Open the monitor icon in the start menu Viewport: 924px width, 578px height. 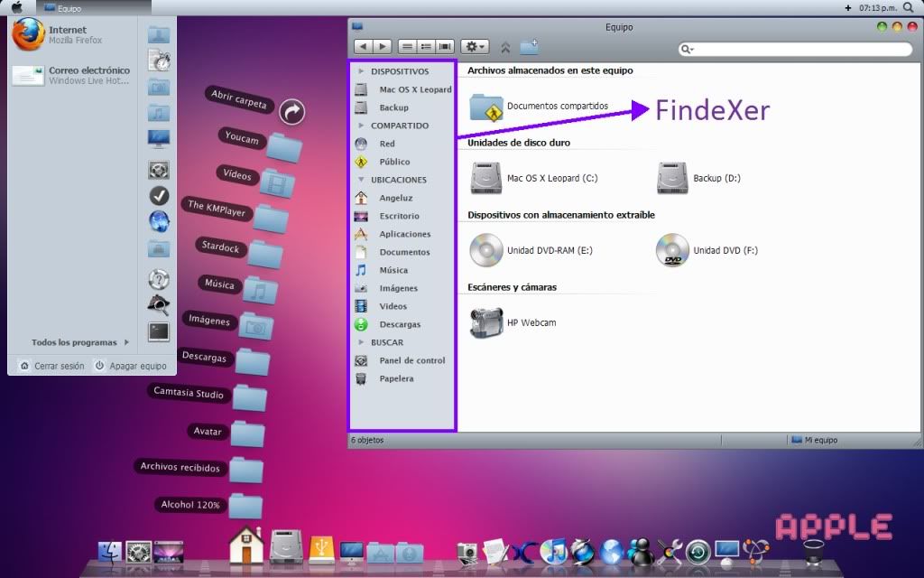(x=159, y=138)
